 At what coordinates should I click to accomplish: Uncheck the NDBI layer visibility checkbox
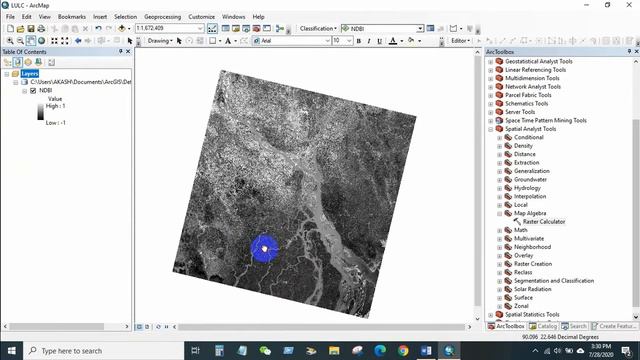pyautogui.click(x=33, y=91)
